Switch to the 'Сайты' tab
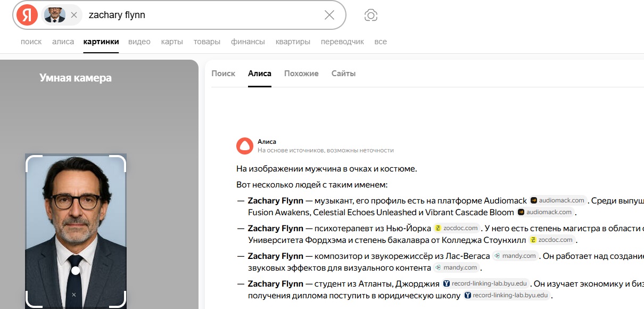This screenshot has height=309, width=644. click(x=343, y=74)
